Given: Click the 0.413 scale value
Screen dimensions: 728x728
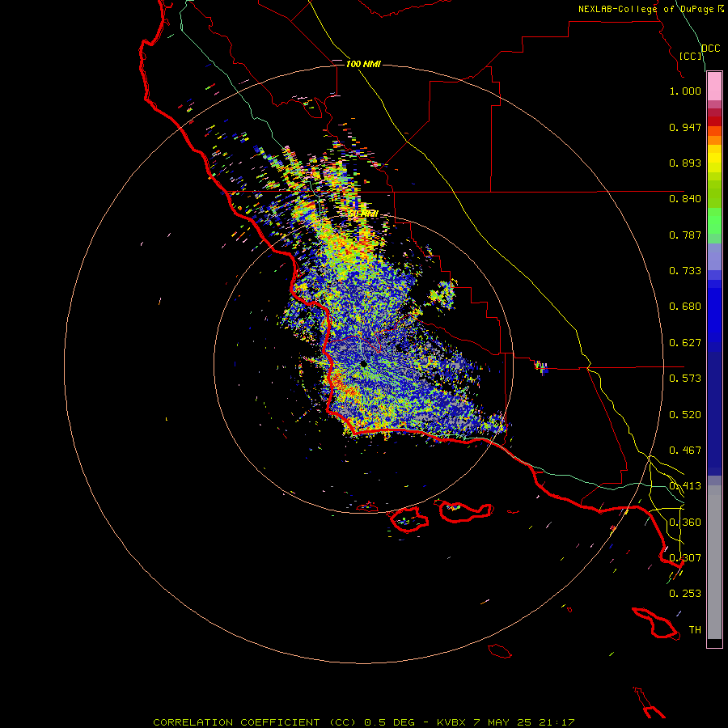Looking at the screenshot, I should 685,486.
